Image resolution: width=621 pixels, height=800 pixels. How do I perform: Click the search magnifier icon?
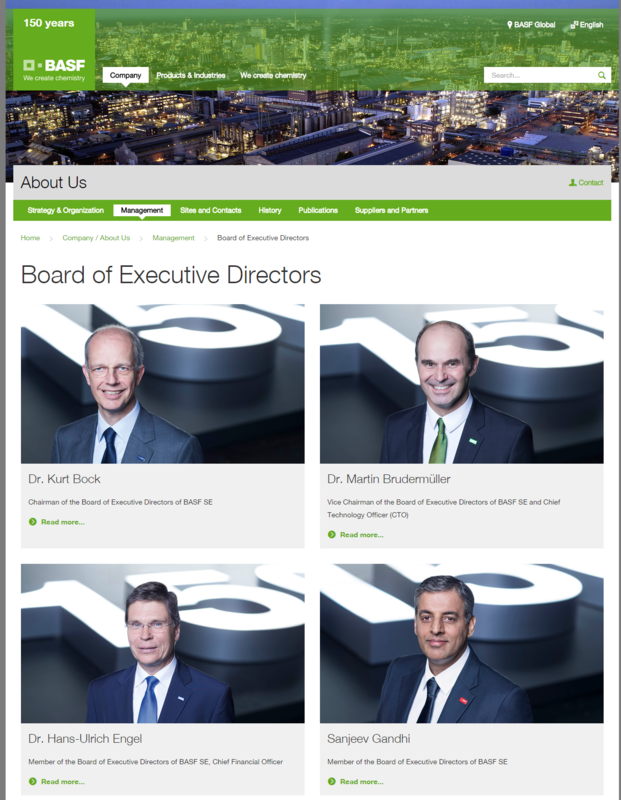[x=602, y=75]
